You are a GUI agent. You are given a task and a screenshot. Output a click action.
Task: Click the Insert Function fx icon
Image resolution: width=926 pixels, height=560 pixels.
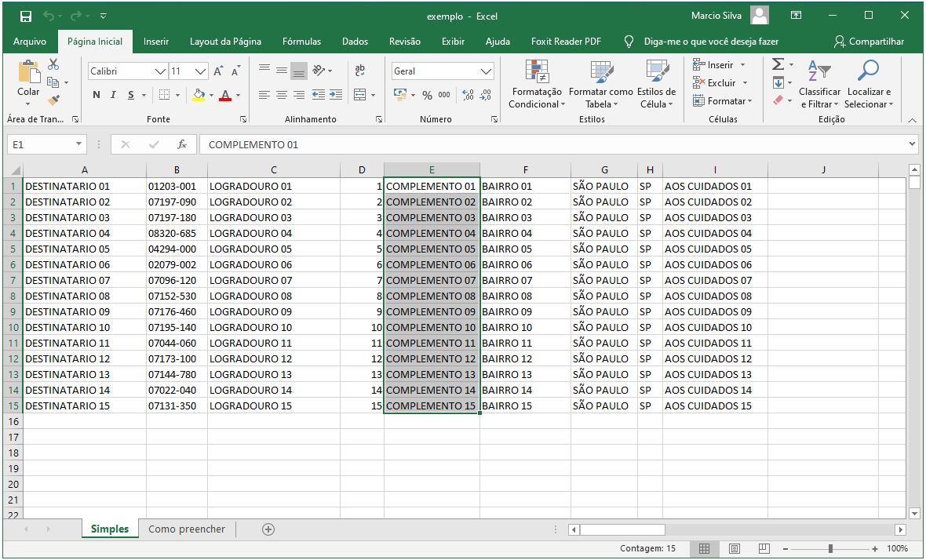(x=182, y=144)
